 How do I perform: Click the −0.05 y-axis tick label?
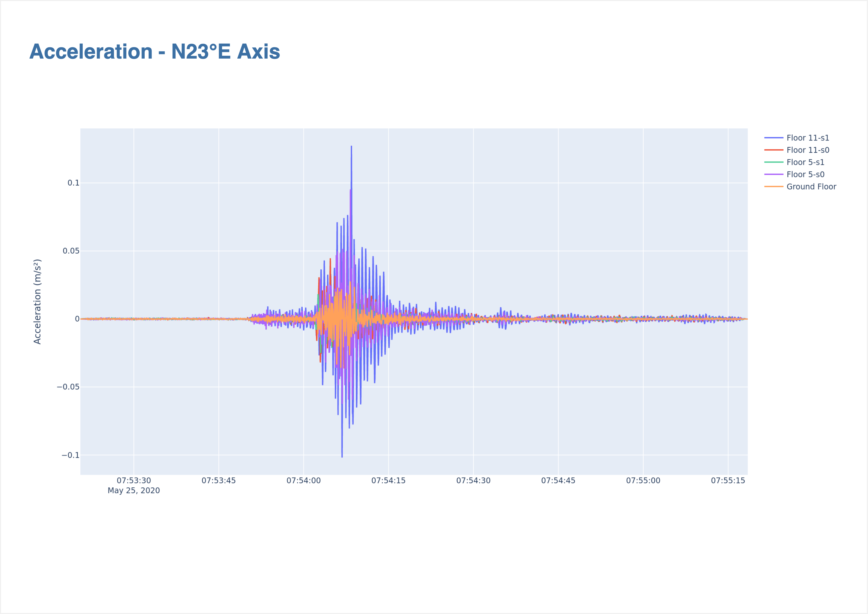click(x=68, y=387)
